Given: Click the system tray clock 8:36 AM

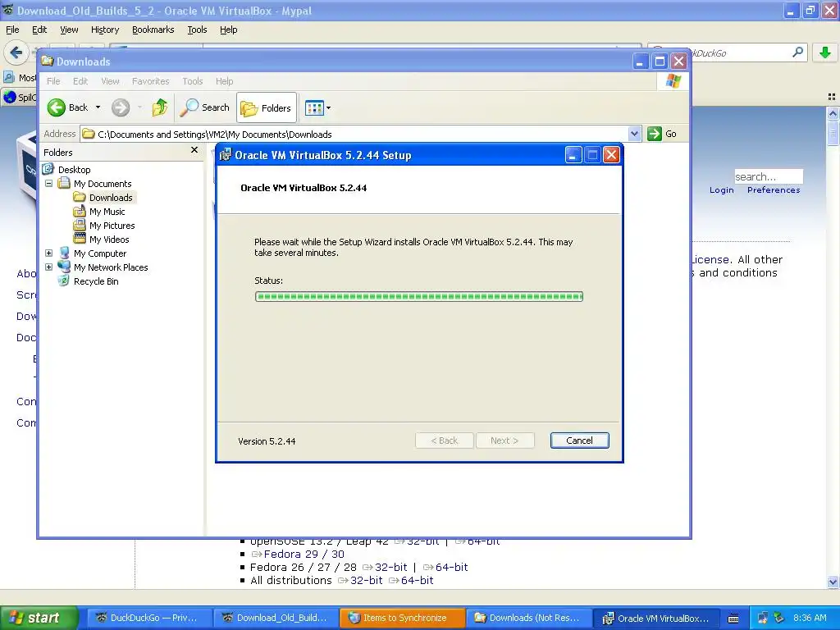Looking at the screenshot, I should tap(810, 618).
